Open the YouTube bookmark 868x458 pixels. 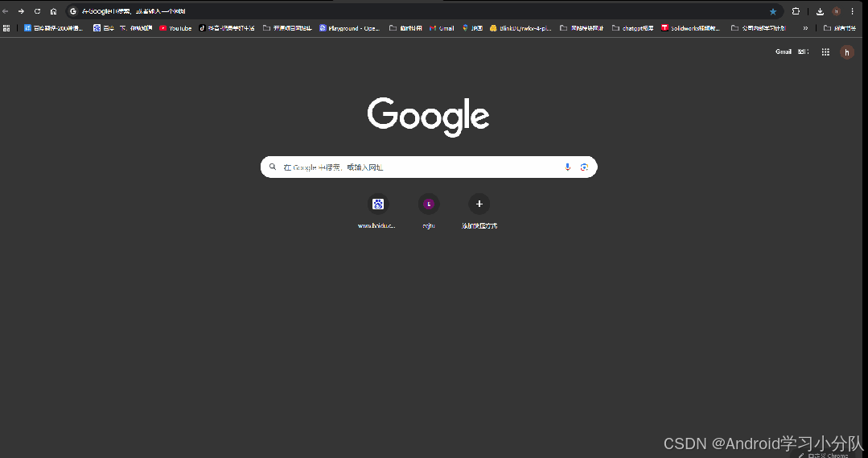tap(175, 27)
